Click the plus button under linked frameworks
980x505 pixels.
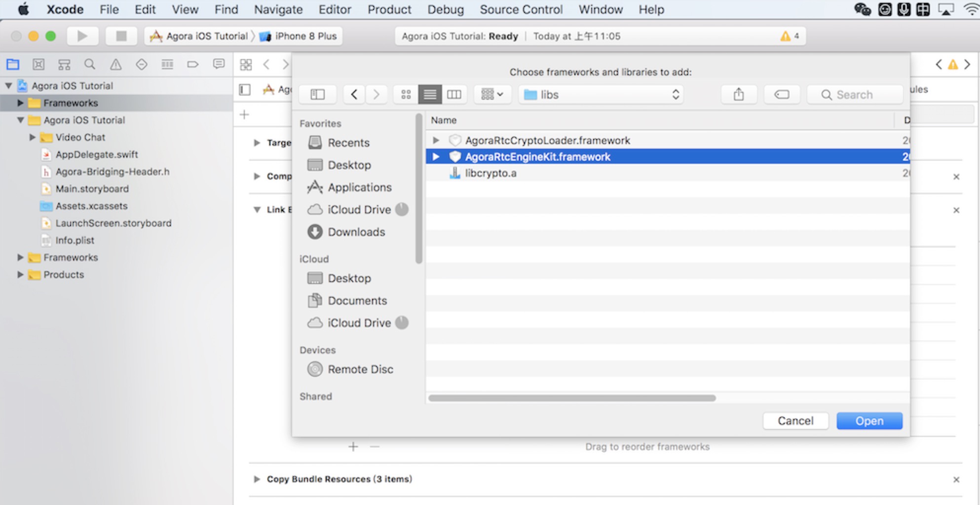tap(353, 447)
